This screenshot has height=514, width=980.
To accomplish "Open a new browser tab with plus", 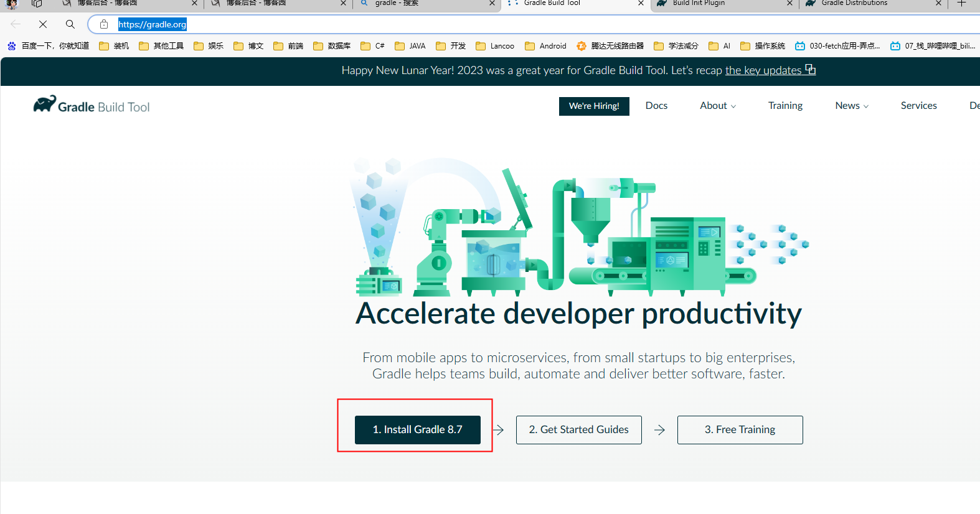I will pyautogui.click(x=961, y=3).
